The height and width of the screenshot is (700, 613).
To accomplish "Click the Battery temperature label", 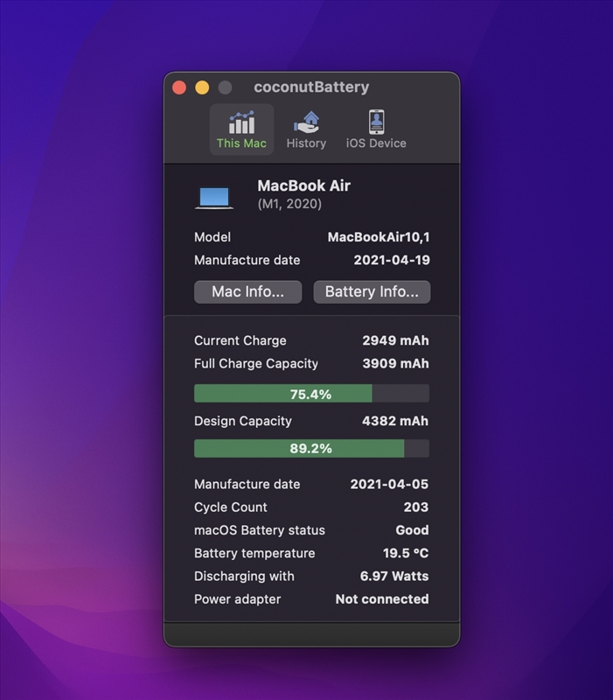I will (x=254, y=553).
